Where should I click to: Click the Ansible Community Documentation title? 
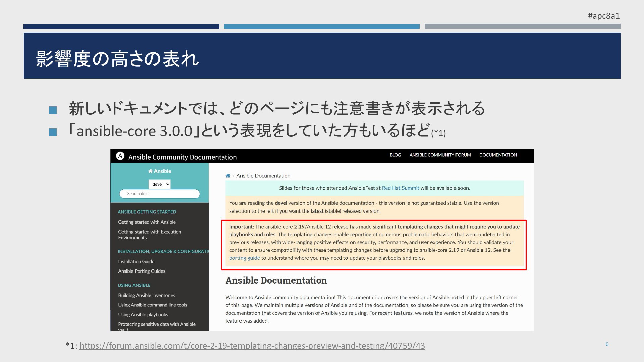(182, 157)
